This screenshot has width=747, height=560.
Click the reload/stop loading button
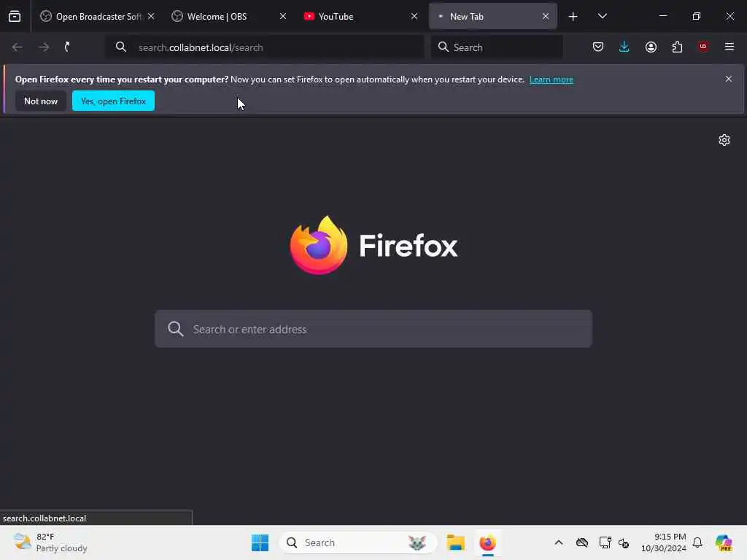coord(68,47)
